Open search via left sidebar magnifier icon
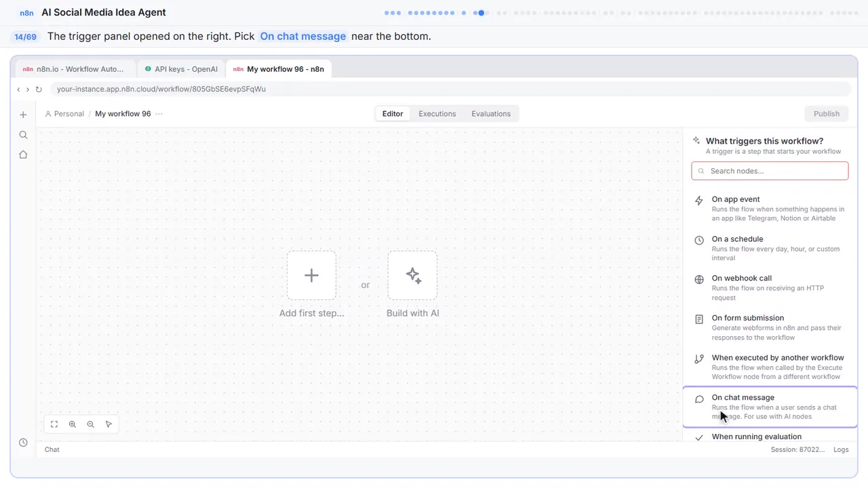 click(x=23, y=135)
